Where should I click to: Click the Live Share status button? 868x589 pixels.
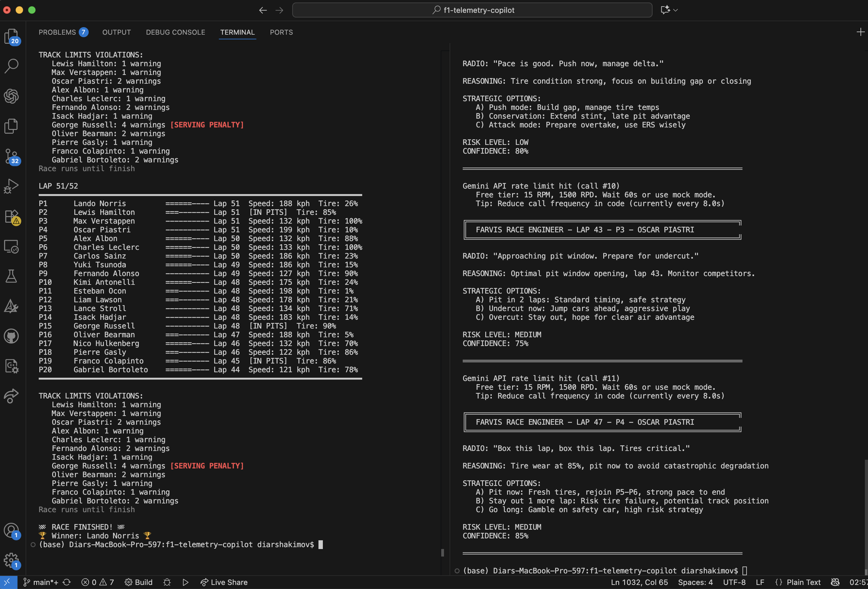coord(224,582)
